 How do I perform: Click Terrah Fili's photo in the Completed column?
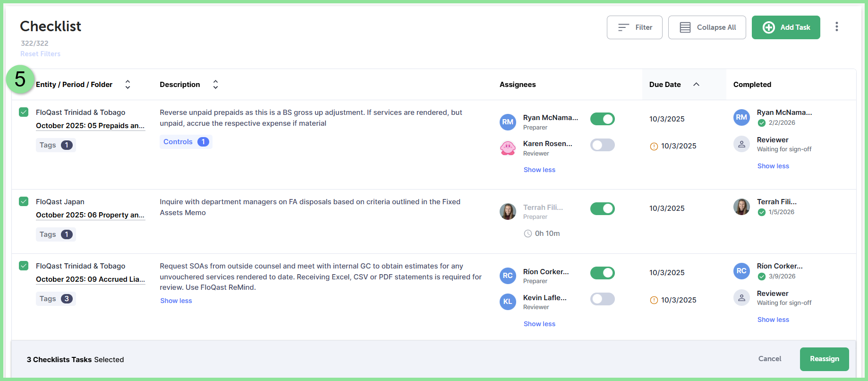point(741,207)
